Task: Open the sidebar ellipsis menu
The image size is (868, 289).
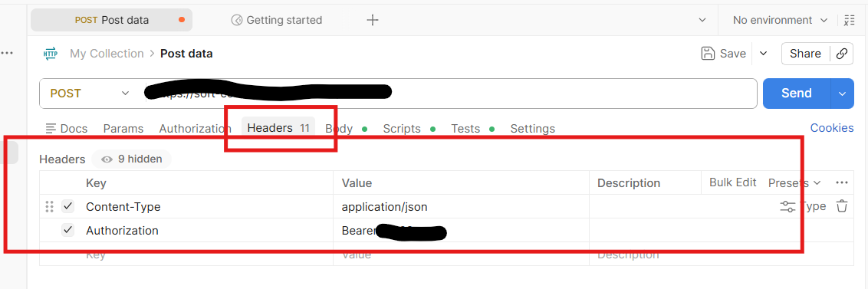Action: [7, 53]
